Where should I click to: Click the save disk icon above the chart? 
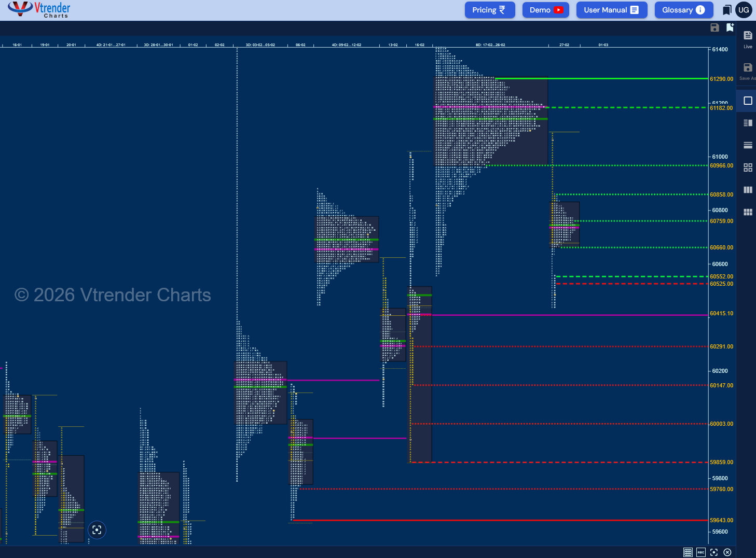(714, 27)
